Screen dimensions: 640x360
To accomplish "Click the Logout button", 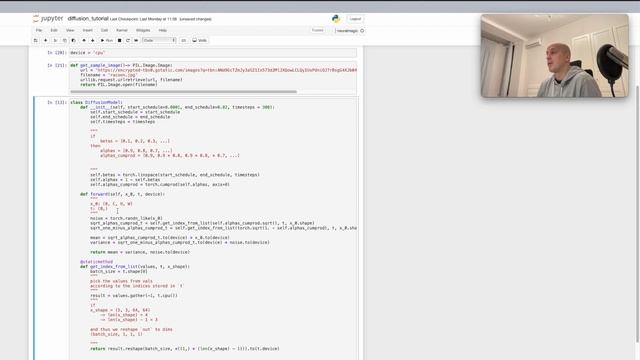I will pos(355,19).
